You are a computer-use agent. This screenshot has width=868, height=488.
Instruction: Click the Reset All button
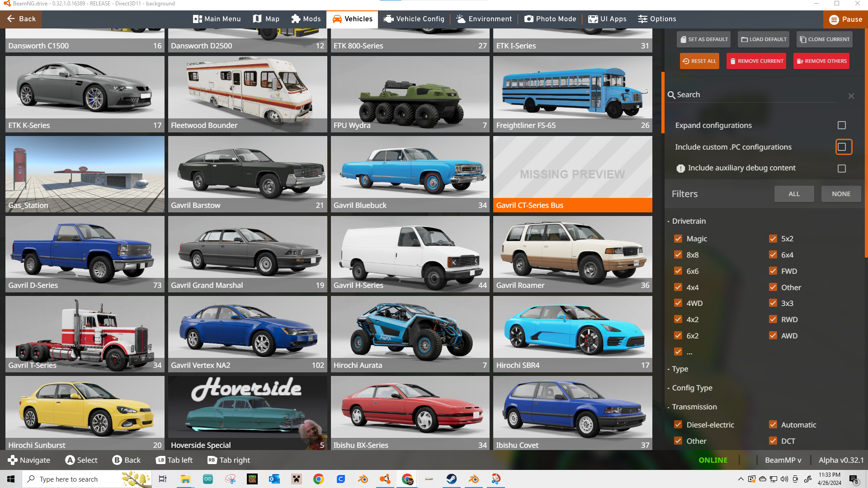(x=699, y=61)
